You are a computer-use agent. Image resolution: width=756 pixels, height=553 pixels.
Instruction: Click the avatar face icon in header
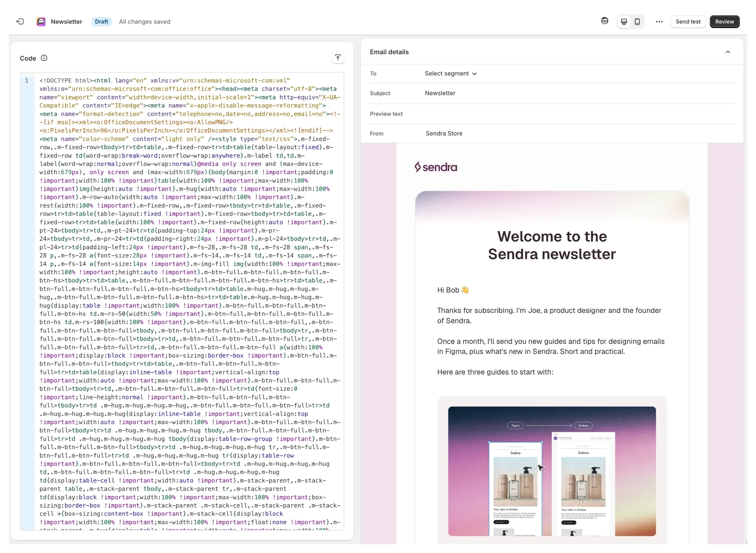pyautogui.click(x=605, y=21)
